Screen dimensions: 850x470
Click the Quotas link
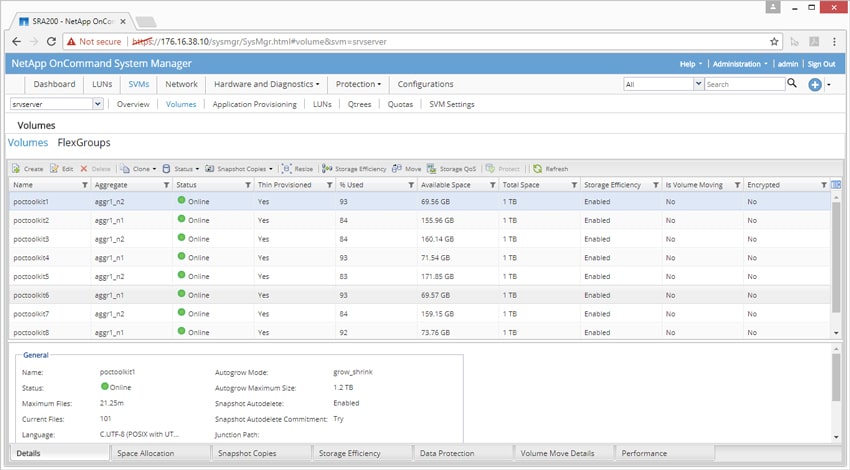point(400,104)
